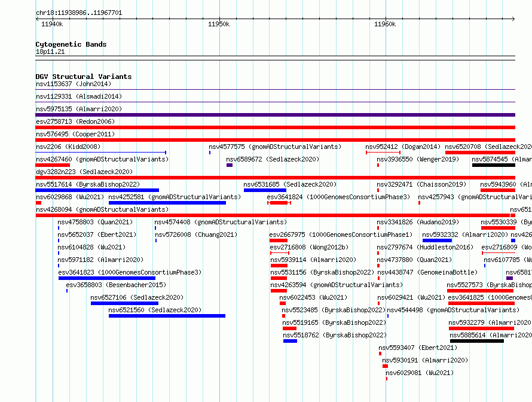Image resolution: width=532 pixels, height=402 pixels.
Task: Click the chr18:11938986..11967701 coordinates text
Action: [79, 13]
